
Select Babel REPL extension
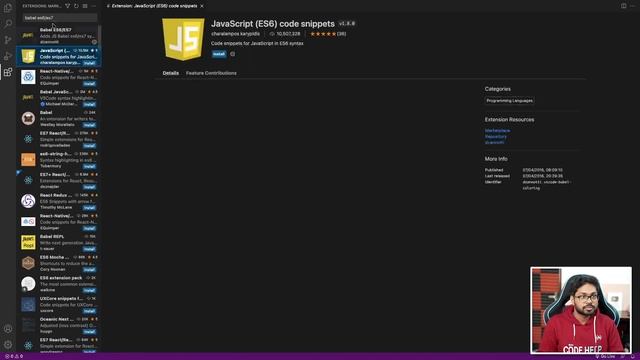click(58, 242)
